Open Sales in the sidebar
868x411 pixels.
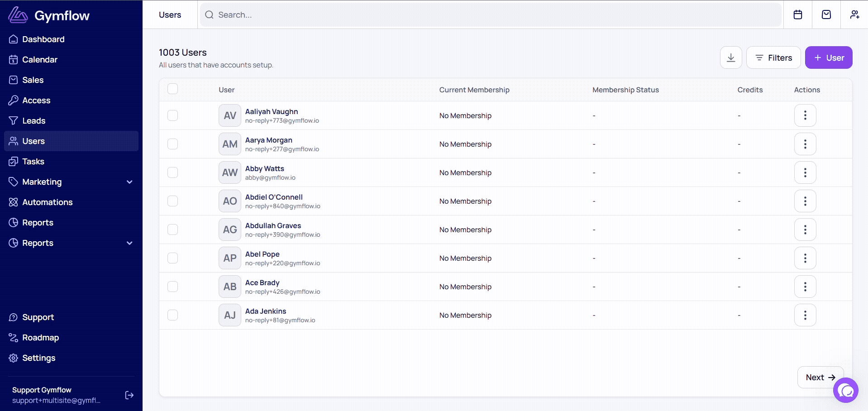(71, 80)
